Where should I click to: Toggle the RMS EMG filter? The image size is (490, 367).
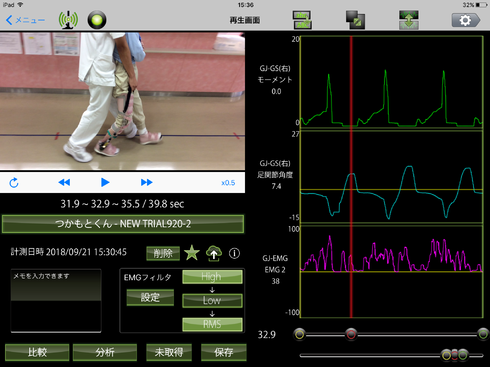[212, 324]
